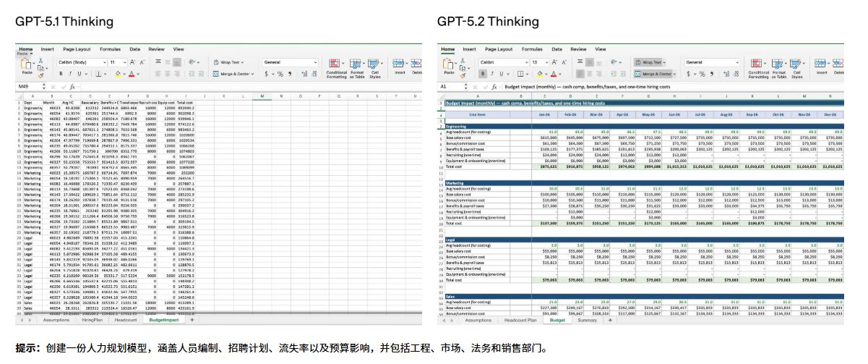The image size is (868, 364).
Task: Toggle Bold in the GPT-5.2 Excel window
Action: tap(483, 74)
